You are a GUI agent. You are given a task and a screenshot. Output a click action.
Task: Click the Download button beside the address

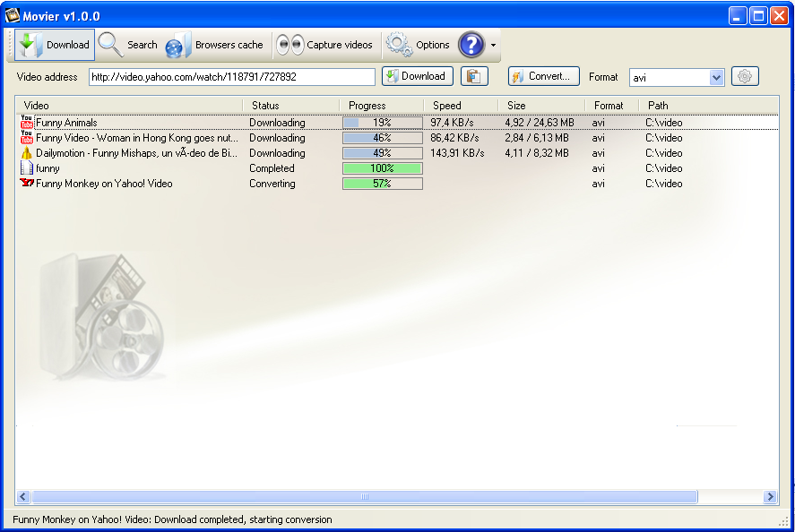[418, 76]
